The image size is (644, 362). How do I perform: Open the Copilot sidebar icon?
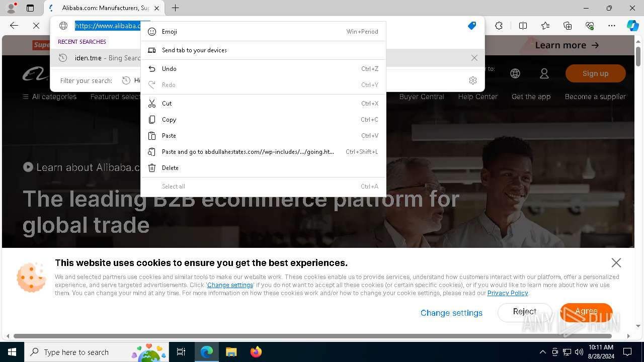coord(633,26)
